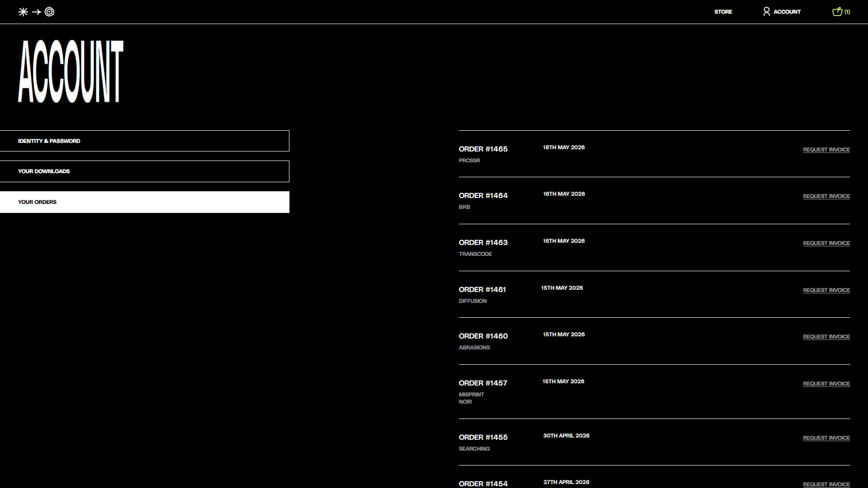The height and width of the screenshot is (488, 868).
Task: Click the cart item count (1)
Action: pyautogui.click(x=847, y=12)
